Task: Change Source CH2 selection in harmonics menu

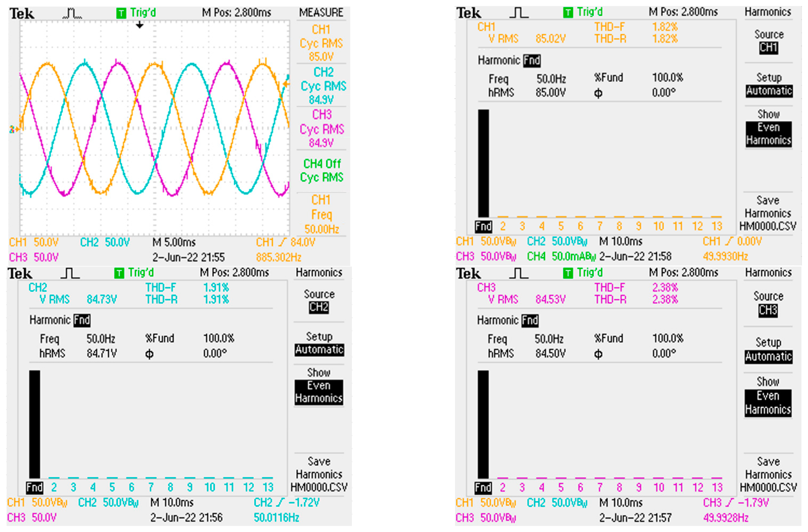Action: tap(319, 301)
